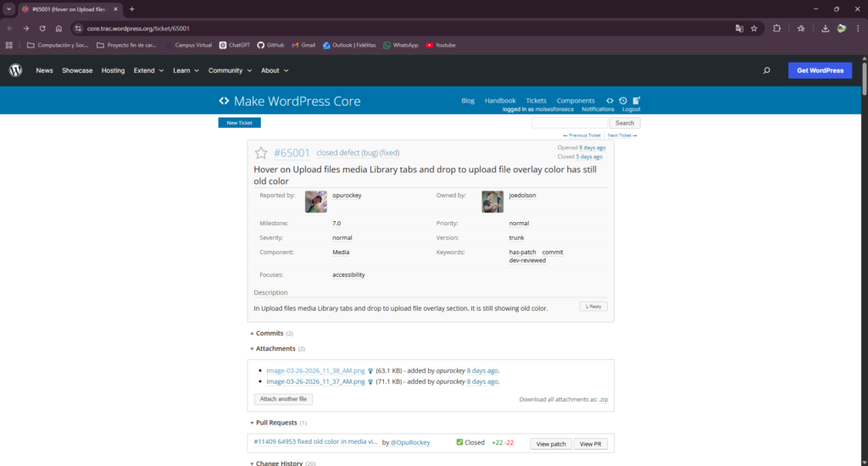Screen dimensions: 868x466
Task: Click Reply on the description
Action: 593,307
